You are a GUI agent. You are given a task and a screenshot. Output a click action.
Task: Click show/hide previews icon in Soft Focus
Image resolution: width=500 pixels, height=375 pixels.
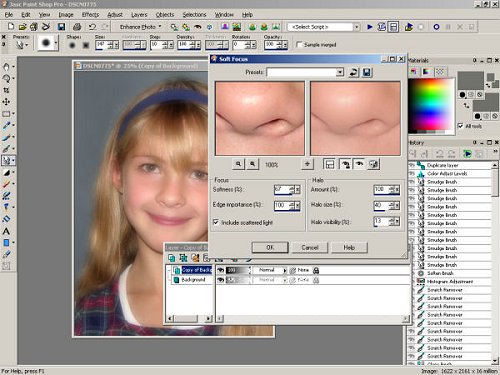(x=330, y=164)
